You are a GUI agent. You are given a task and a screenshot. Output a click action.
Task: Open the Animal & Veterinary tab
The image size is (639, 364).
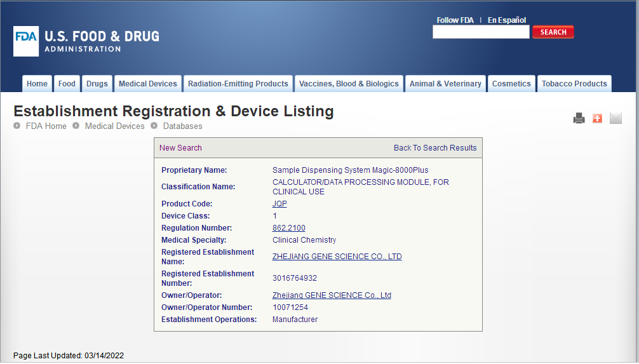(445, 84)
